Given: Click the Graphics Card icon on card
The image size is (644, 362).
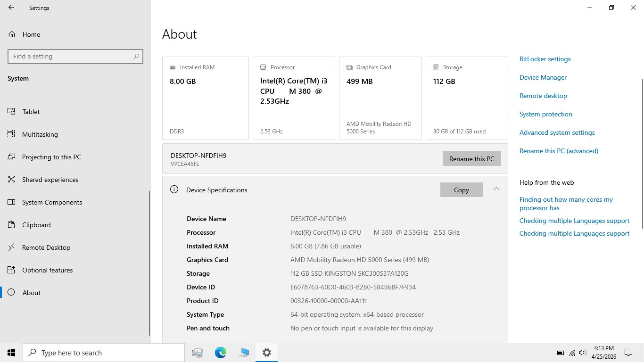Looking at the screenshot, I should point(349,67).
